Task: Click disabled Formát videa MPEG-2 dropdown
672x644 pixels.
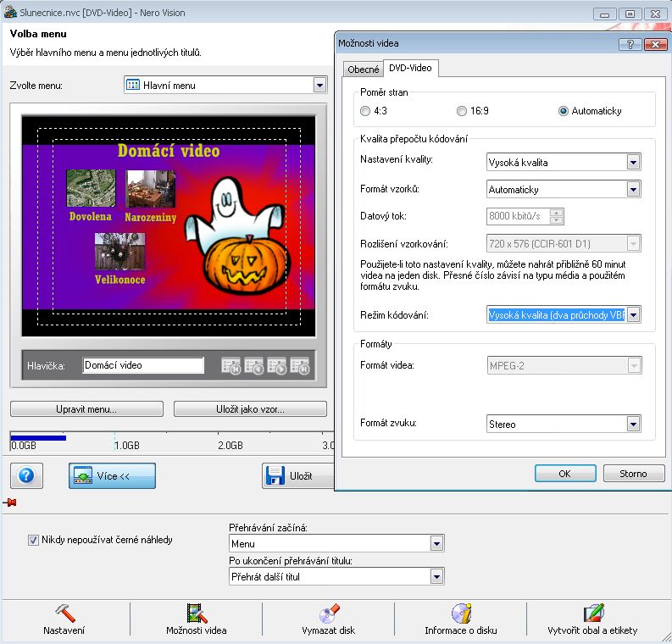Action: click(x=564, y=365)
